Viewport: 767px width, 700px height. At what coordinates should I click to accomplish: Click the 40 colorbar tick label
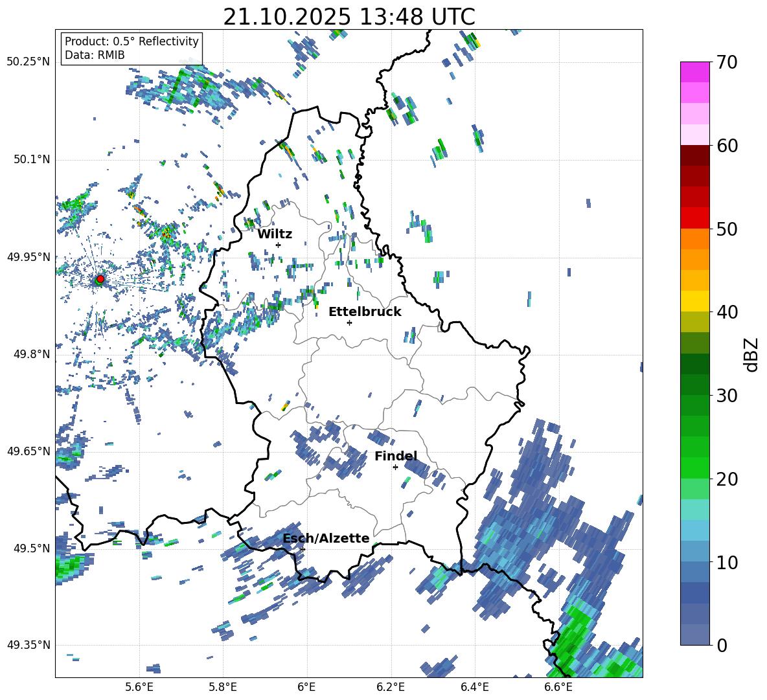coord(727,312)
